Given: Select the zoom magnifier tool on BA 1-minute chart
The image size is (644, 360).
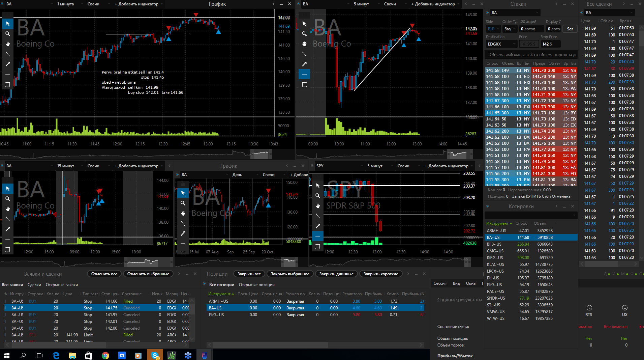Looking at the screenshot, I should [7, 34].
